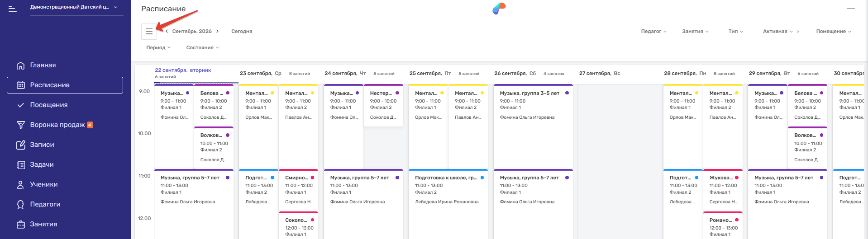This screenshot has height=239, width=868.
Task: Open Музыка, группа 5–7 лет lesson on 24 сентября
Action: click(363, 204)
